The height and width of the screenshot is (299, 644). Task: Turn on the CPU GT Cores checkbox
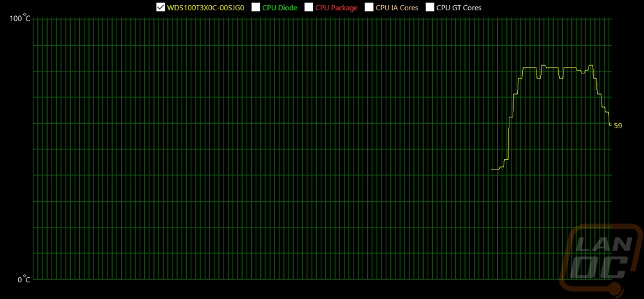click(x=430, y=7)
